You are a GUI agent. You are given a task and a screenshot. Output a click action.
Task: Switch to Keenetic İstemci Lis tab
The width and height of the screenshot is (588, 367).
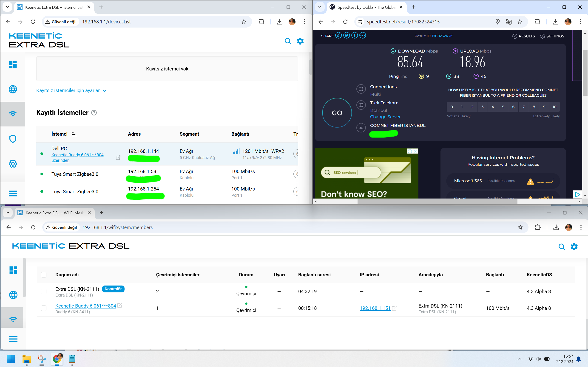click(54, 7)
